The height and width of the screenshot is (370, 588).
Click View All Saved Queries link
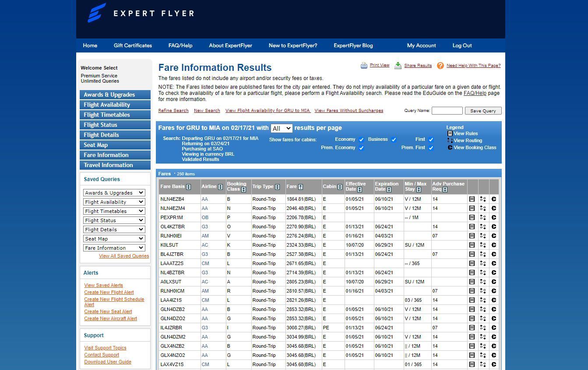click(124, 256)
